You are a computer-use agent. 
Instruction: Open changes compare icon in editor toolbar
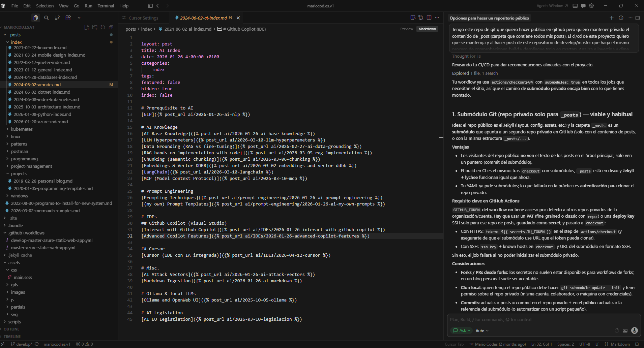[421, 18]
